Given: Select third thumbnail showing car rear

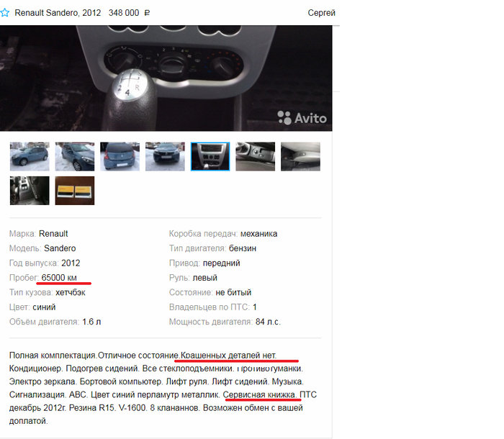Looking at the screenshot, I should (120, 156).
